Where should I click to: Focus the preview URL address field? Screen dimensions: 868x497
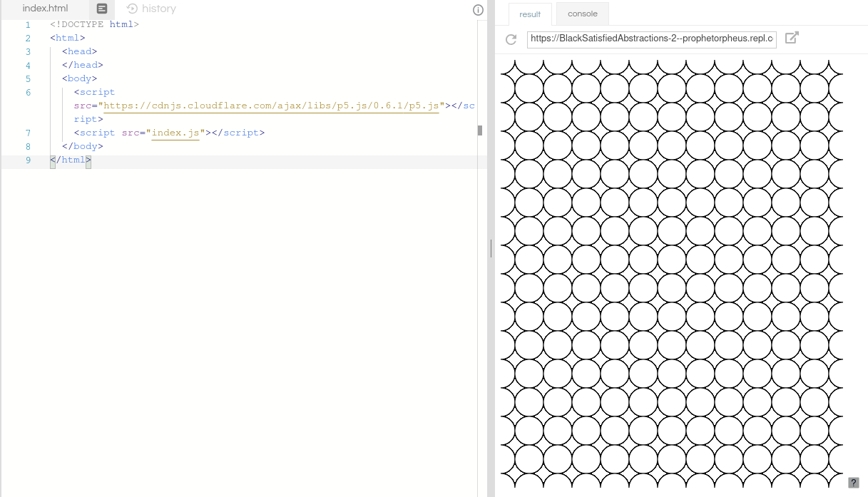[x=651, y=39]
